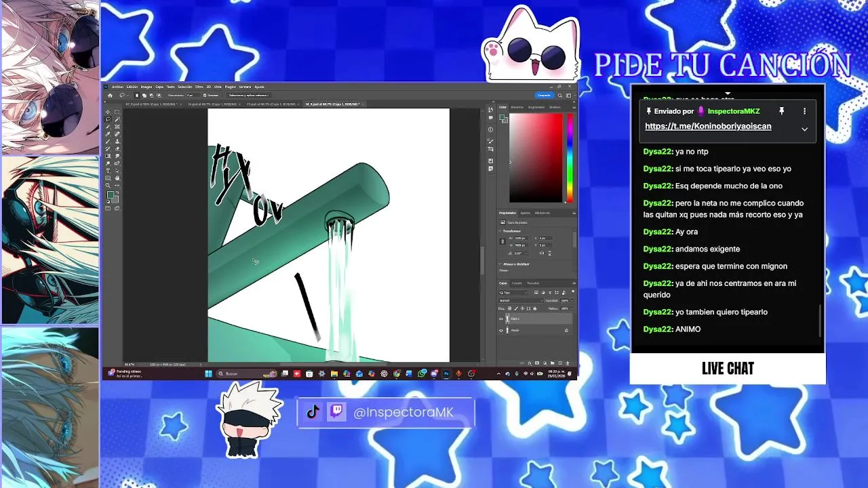This screenshot has width=868, height=488.
Task: Open the Ventana menu
Action: coord(245,87)
